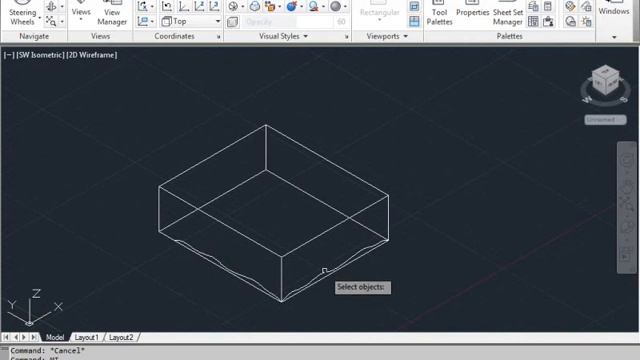Viewport: 640px width, 360px height.
Task: Switch to the Layout2 tab
Action: (121, 337)
